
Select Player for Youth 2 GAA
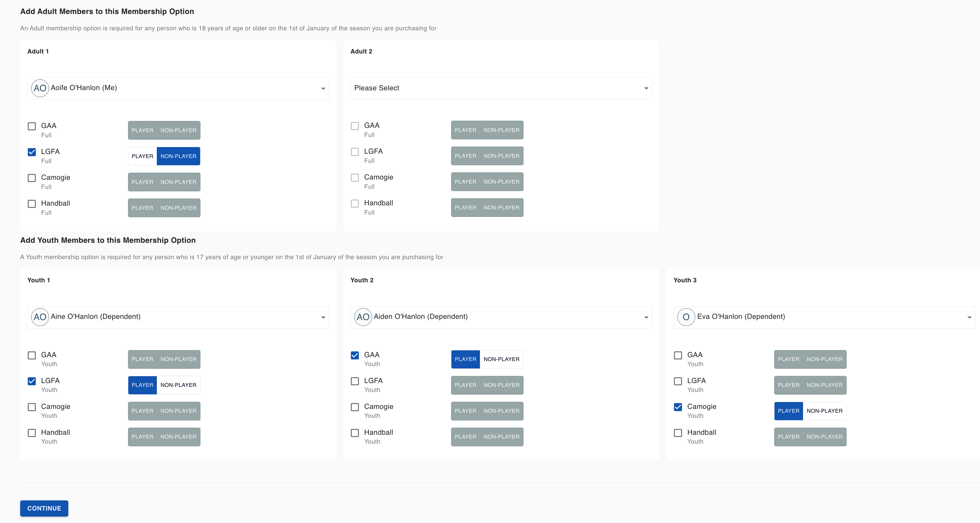tap(465, 359)
